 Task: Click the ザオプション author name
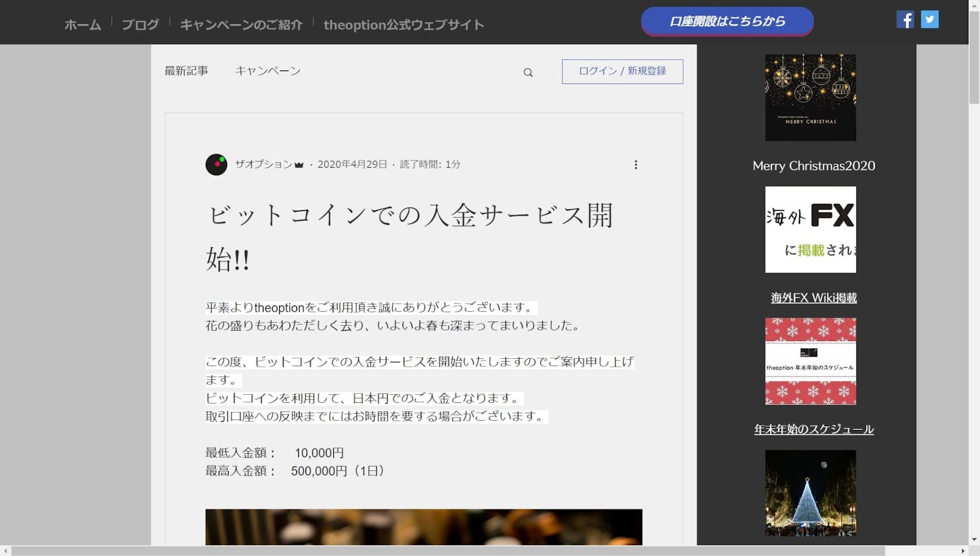point(264,164)
